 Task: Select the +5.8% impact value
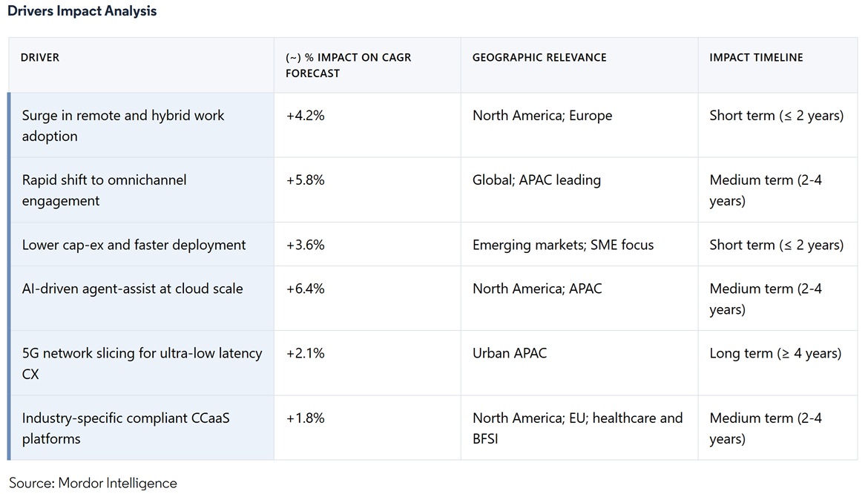coord(306,180)
